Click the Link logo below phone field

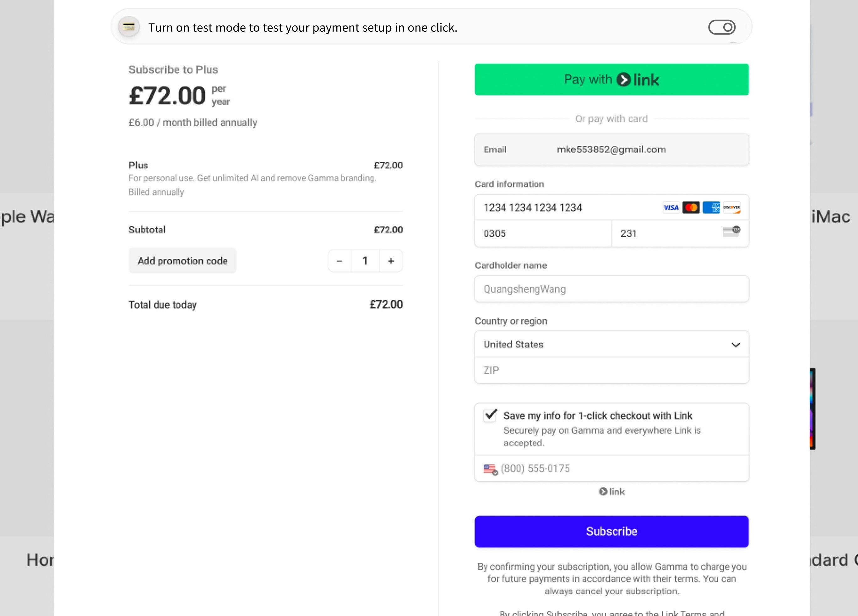tap(612, 492)
